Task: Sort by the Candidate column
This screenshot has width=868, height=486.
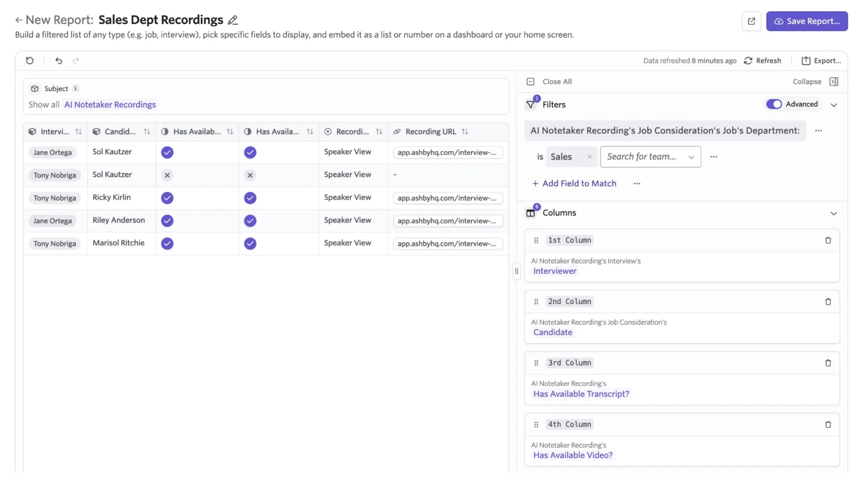Action: click(147, 132)
